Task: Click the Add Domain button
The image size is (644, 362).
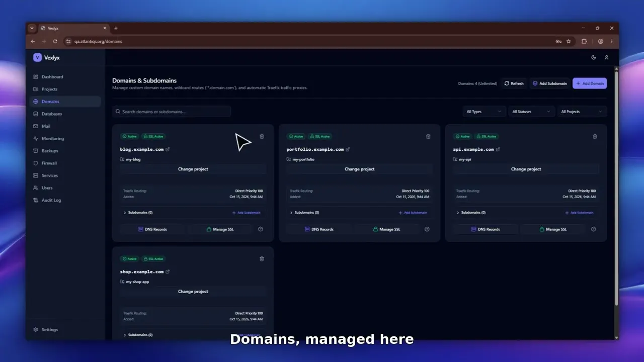Action: pos(590,83)
